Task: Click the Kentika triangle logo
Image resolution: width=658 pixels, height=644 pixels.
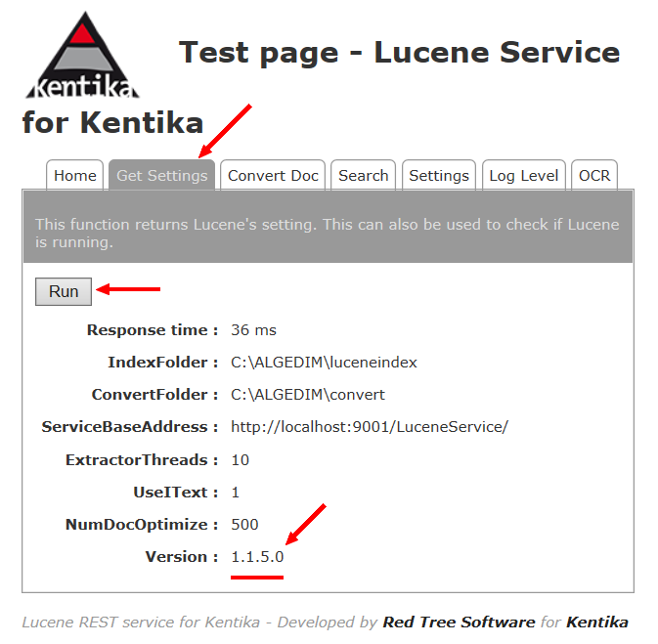Action: pyautogui.click(x=83, y=56)
